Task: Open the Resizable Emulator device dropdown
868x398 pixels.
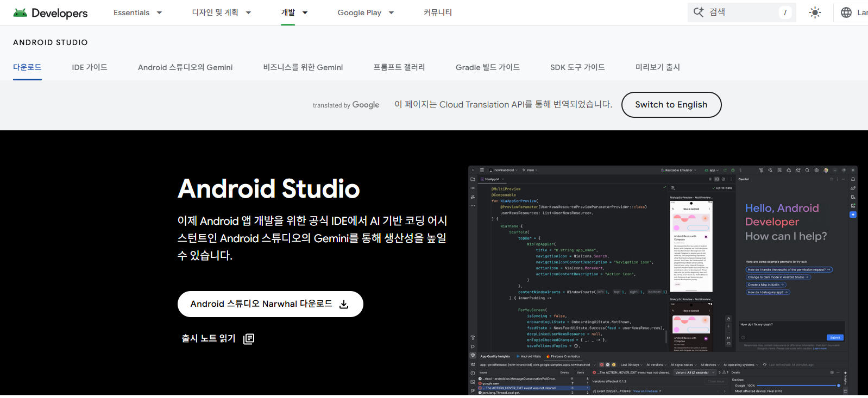Action: pyautogui.click(x=678, y=170)
